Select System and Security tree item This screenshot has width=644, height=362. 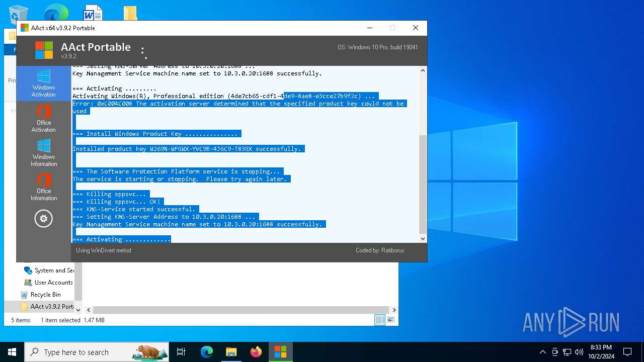pyautogui.click(x=49, y=270)
